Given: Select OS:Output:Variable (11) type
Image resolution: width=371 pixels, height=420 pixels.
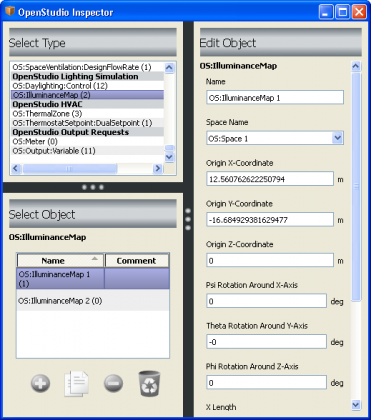Looking at the screenshot, I should pyautogui.click(x=87, y=151).
